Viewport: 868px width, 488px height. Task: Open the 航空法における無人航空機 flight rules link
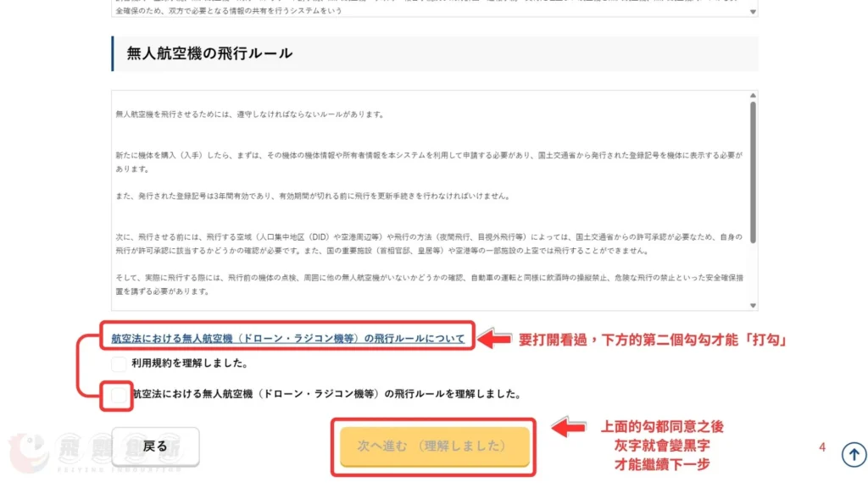288,339
